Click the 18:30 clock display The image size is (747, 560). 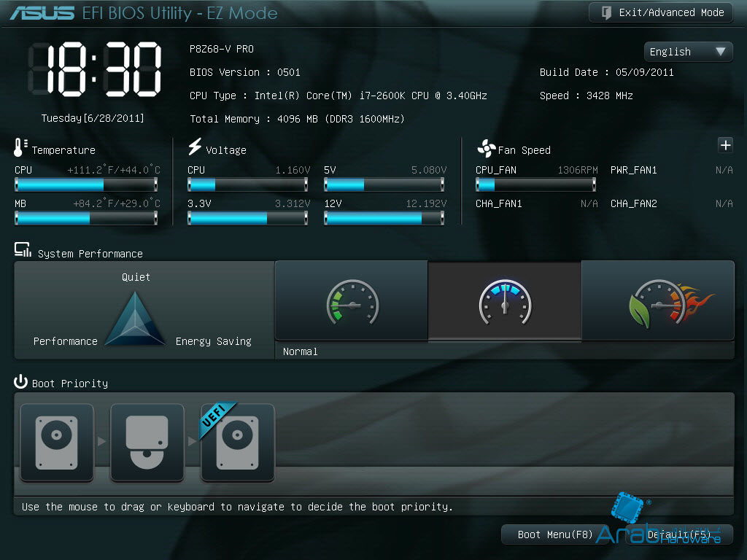(x=96, y=69)
